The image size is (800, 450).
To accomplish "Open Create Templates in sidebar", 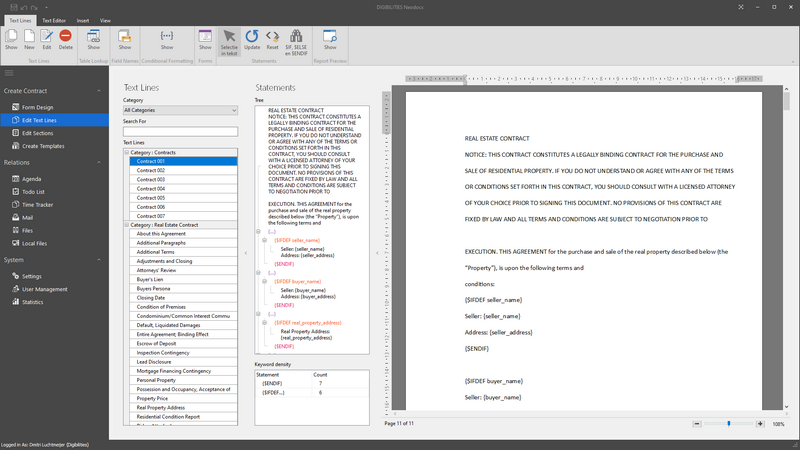I will click(x=43, y=146).
